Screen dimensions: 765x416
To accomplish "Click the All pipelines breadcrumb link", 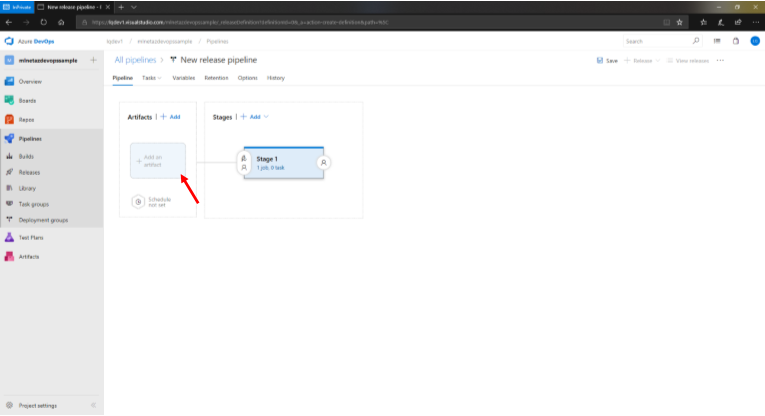I will (135, 61).
